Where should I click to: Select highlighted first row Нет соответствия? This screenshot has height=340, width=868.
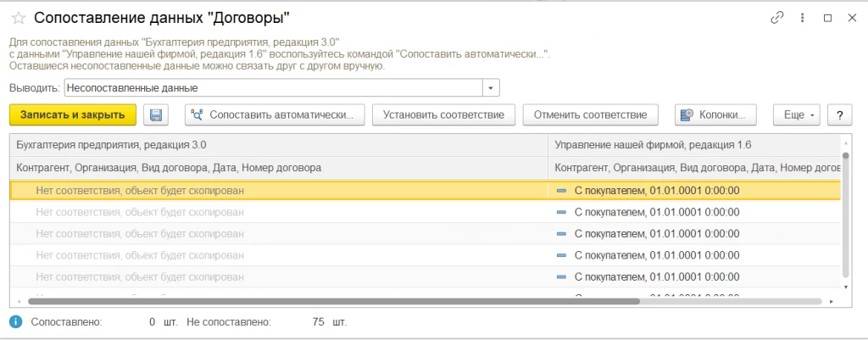point(279,191)
